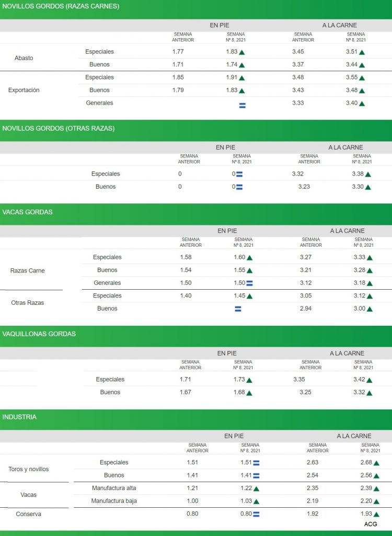Click the up arrow next to Vaquillonas 1.73
Screen dimensions: 392x536
tap(249, 380)
